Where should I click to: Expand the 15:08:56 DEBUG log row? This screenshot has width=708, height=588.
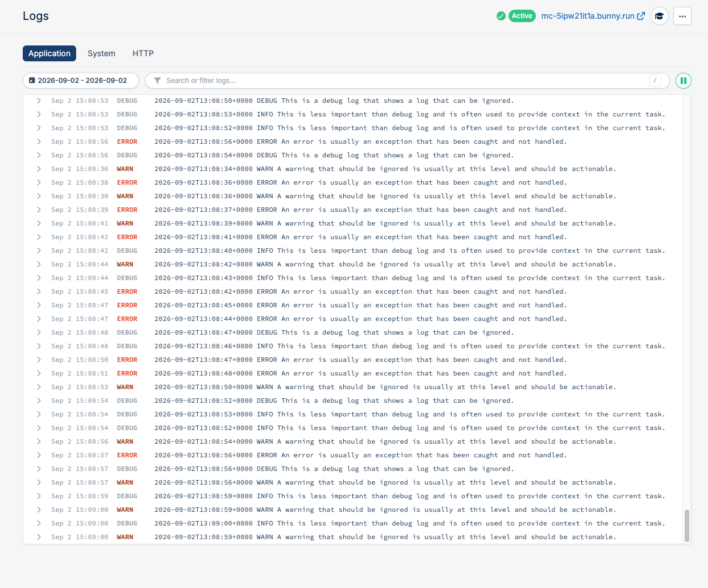39,155
